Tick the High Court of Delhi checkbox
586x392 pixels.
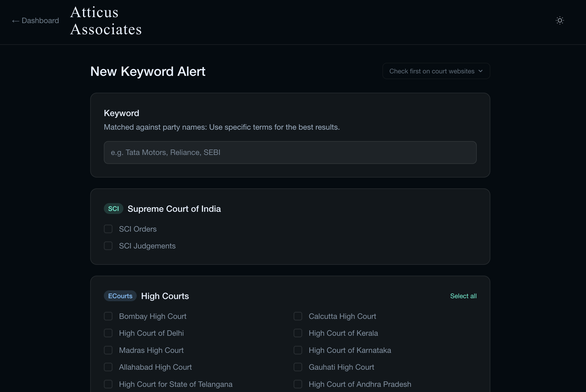pos(108,333)
